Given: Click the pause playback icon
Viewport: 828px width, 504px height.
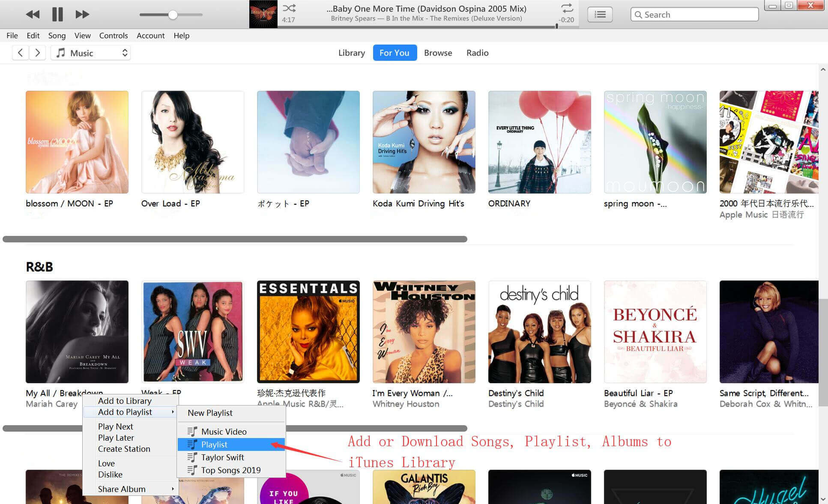Looking at the screenshot, I should 57,14.
